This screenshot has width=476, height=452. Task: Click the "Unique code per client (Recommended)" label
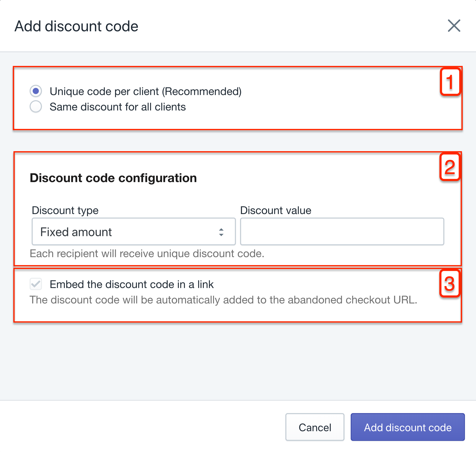146,92
